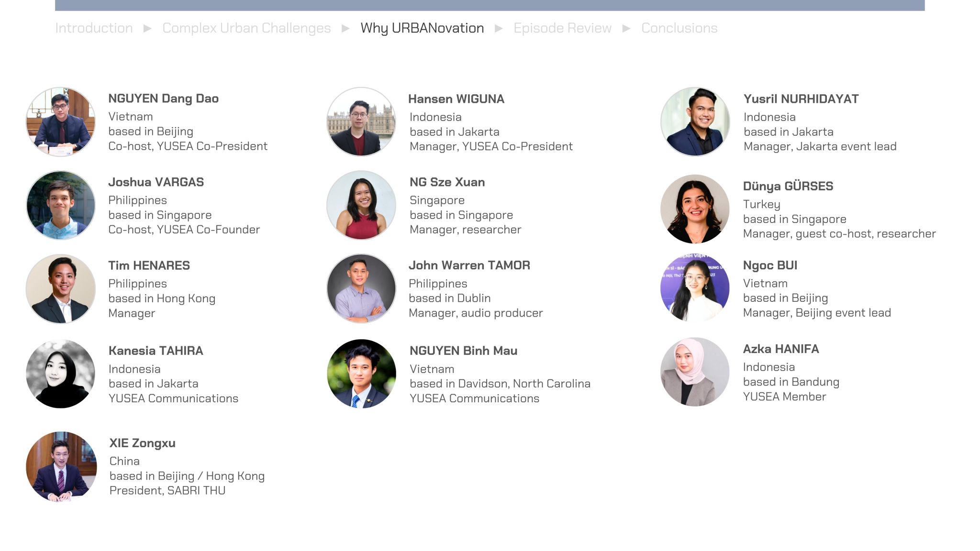
Task: Click Hansen WIGUNA's profile photo
Action: 361,121
